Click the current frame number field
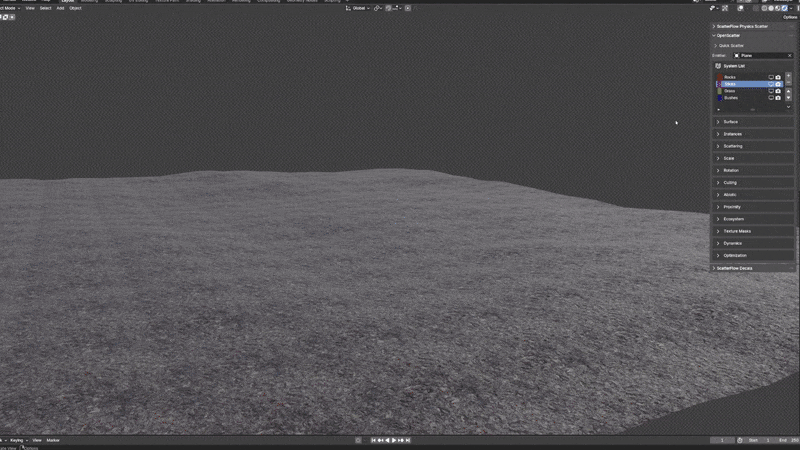Image resolution: width=800 pixels, height=450 pixels. pyautogui.click(x=722, y=440)
